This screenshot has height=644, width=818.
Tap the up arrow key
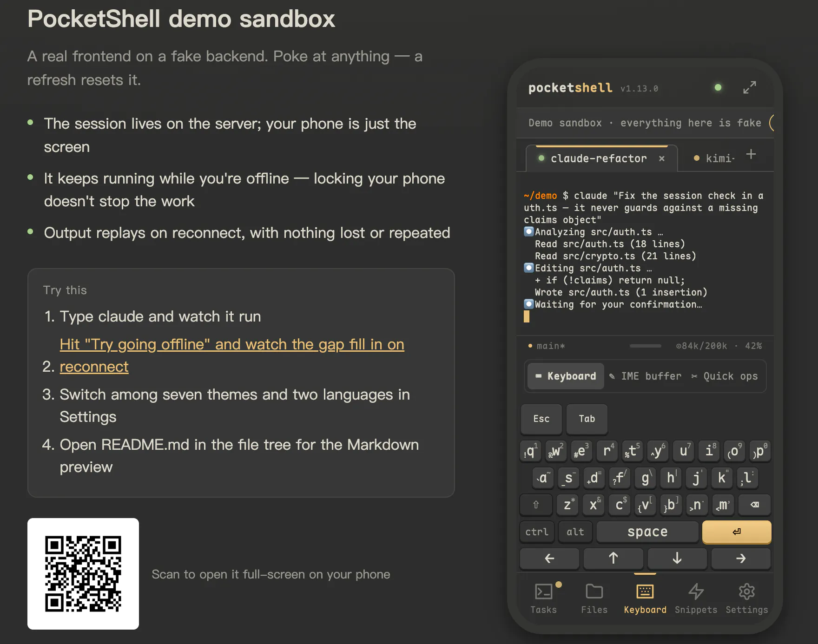(613, 559)
